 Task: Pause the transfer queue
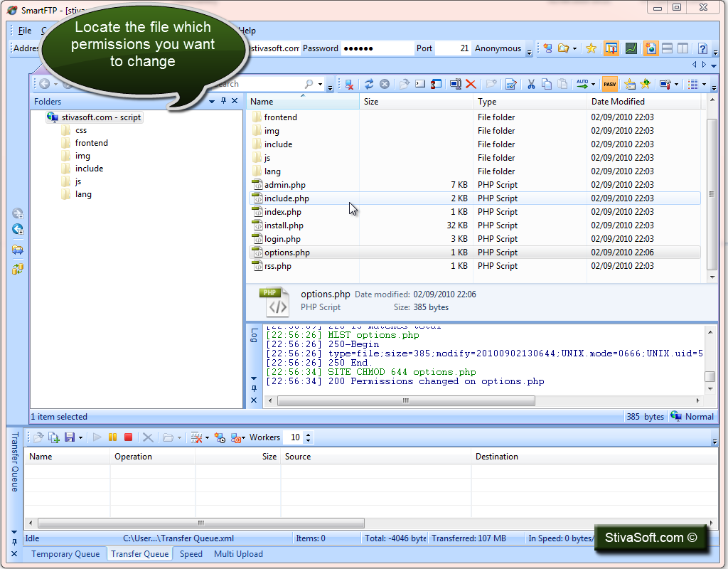pos(112,437)
